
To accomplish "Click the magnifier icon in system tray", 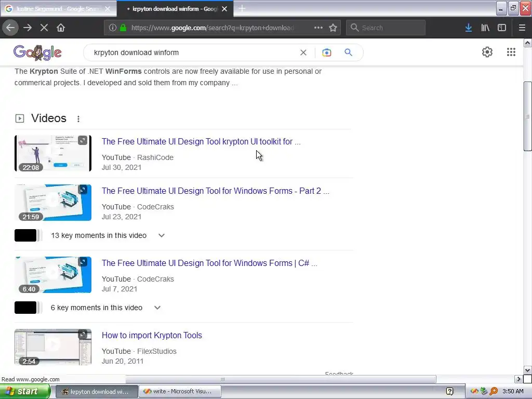I will point(494,392).
